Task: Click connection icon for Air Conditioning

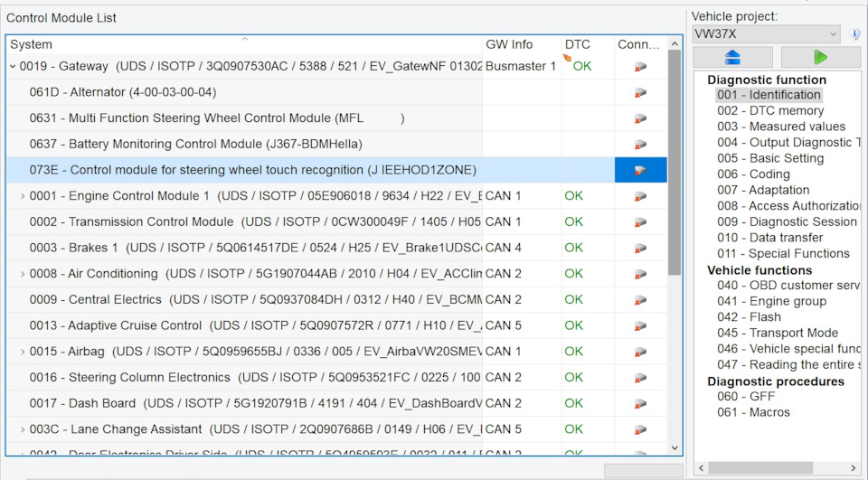Action: (x=640, y=274)
